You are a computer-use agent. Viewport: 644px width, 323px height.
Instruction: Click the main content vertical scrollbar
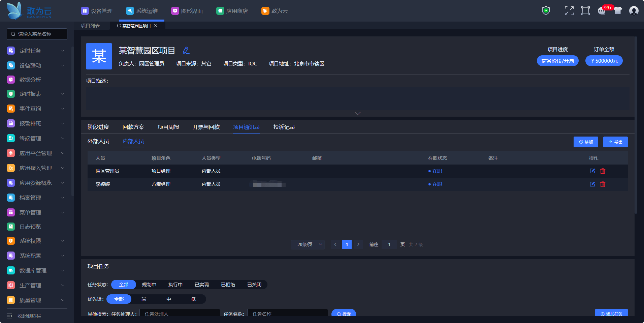[x=636, y=125]
